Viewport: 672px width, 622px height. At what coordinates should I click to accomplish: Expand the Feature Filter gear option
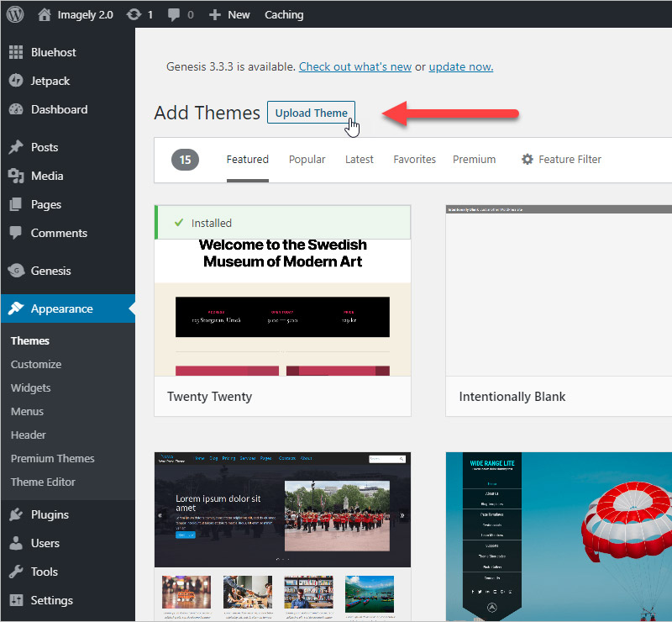(x=561, y=159)
